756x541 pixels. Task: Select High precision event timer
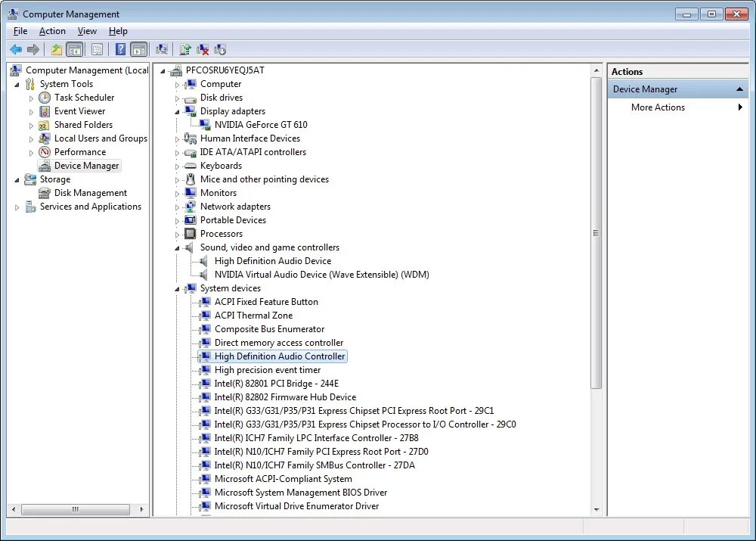(268, 370)
